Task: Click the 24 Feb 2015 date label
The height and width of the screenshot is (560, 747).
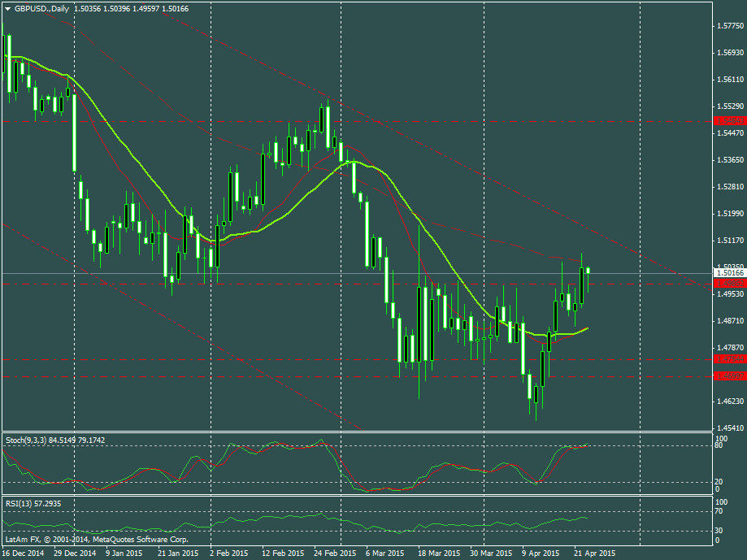Action: (x=336, y=553)
